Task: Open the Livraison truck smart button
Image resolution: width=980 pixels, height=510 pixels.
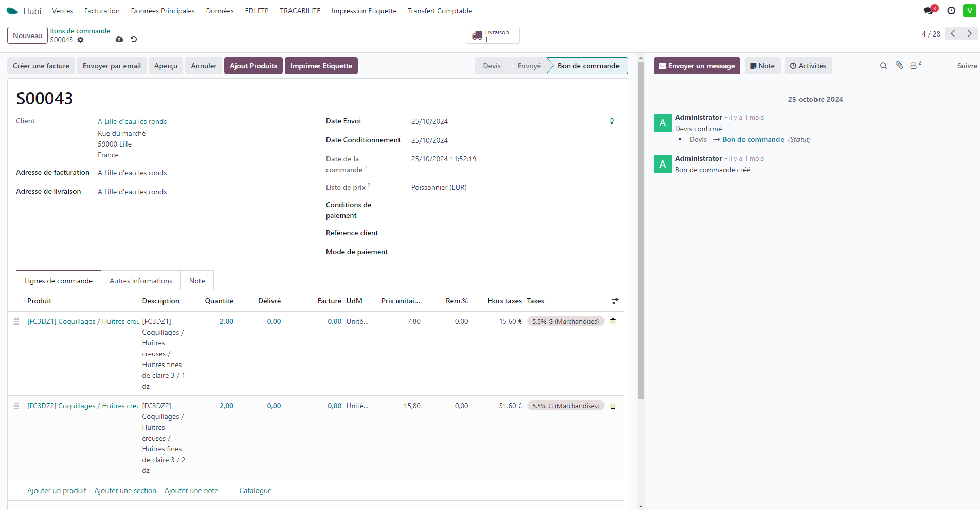Action: [x=492, y=35]
